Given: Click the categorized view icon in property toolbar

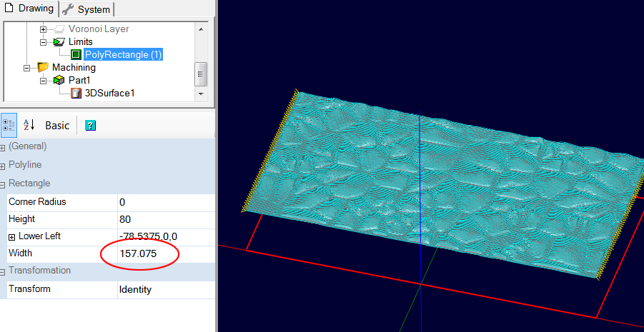Looking at the screenshot, I should (9, 125).
